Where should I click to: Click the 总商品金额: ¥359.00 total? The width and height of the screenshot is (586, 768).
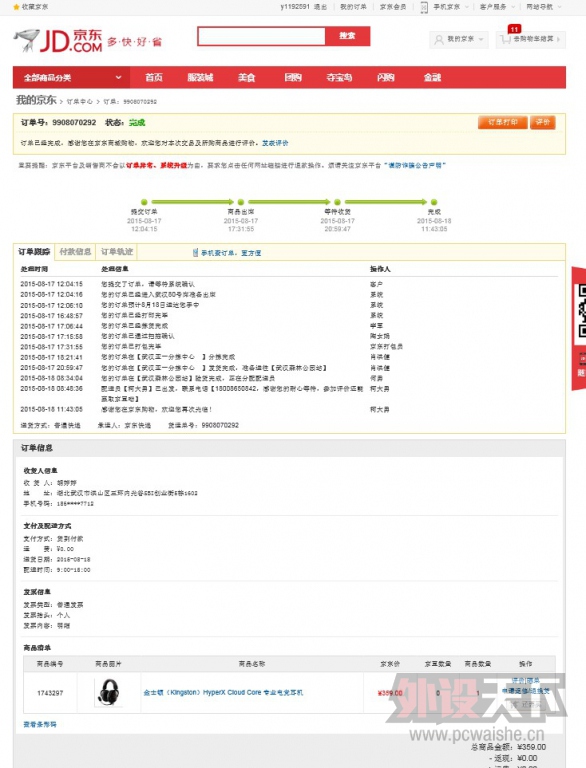click(508, 747)
